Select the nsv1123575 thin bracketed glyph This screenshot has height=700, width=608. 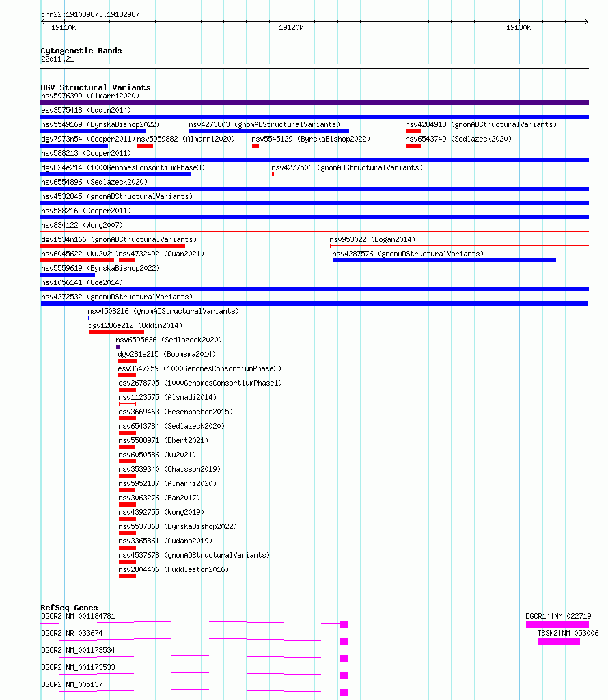tap(127, 404)
